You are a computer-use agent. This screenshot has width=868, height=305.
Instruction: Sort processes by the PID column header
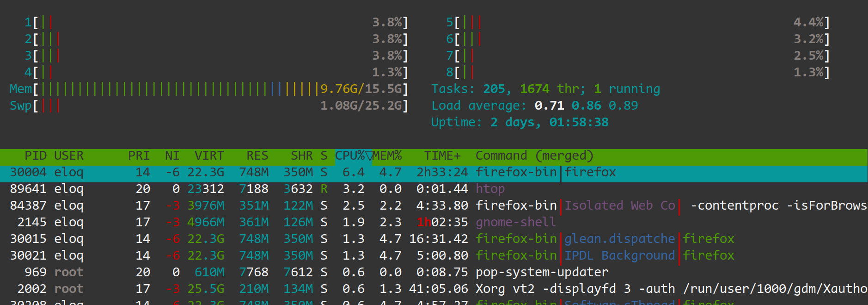point(35,156)
